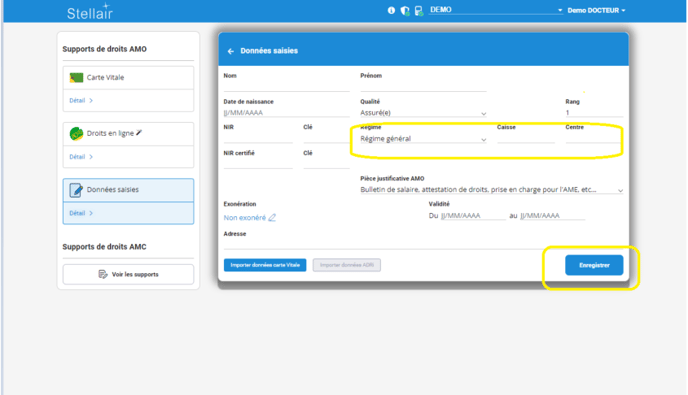The height and width of the screenshot is (395, 688).
Task: Click the card reader icon in the header
Action: point(419,11)
